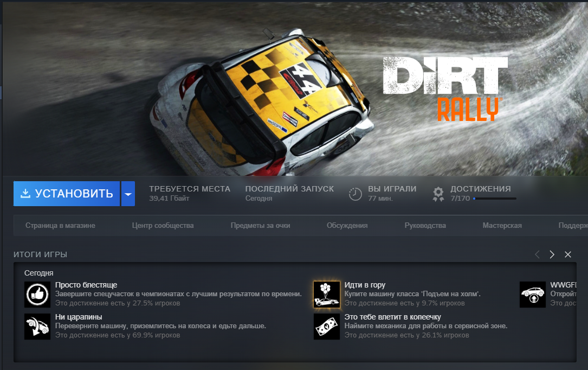Click 'Достижения' heading
Viewport: 588px width, 370px height.
point(480,189)
